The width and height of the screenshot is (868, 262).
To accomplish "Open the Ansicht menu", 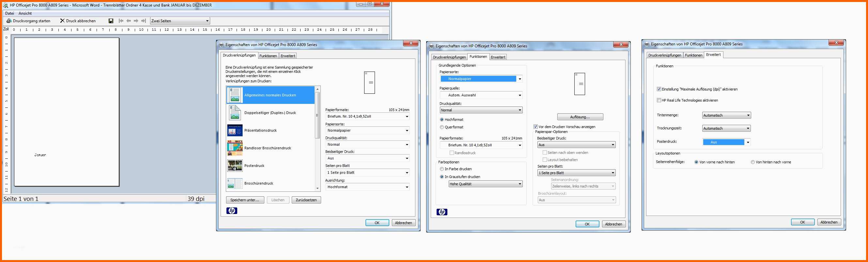I will click(x=25, y=13).
